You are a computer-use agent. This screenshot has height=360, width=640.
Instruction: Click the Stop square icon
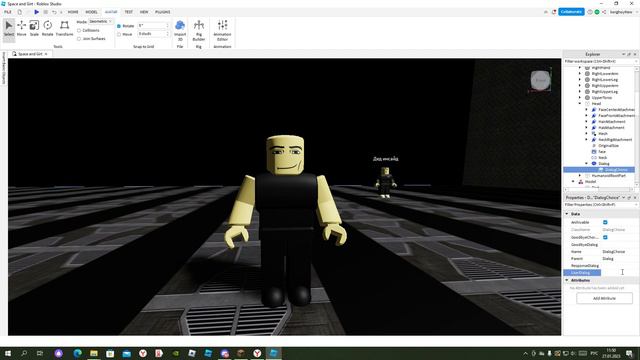45,12
